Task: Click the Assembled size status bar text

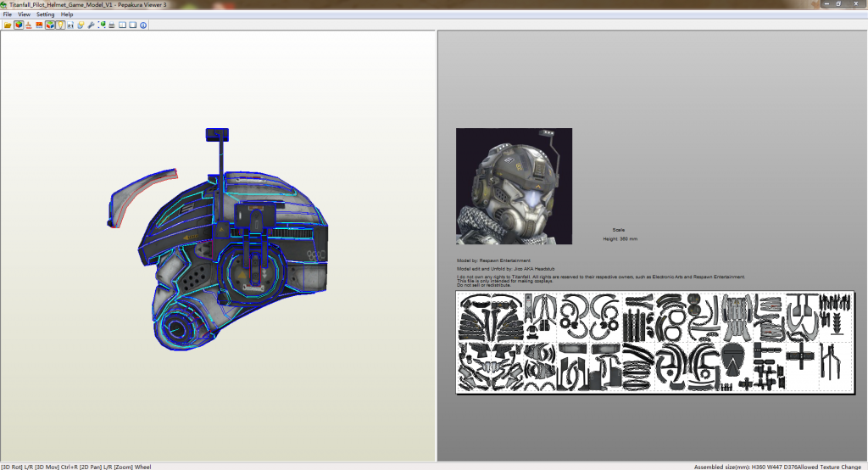Action: pos(746,467)
